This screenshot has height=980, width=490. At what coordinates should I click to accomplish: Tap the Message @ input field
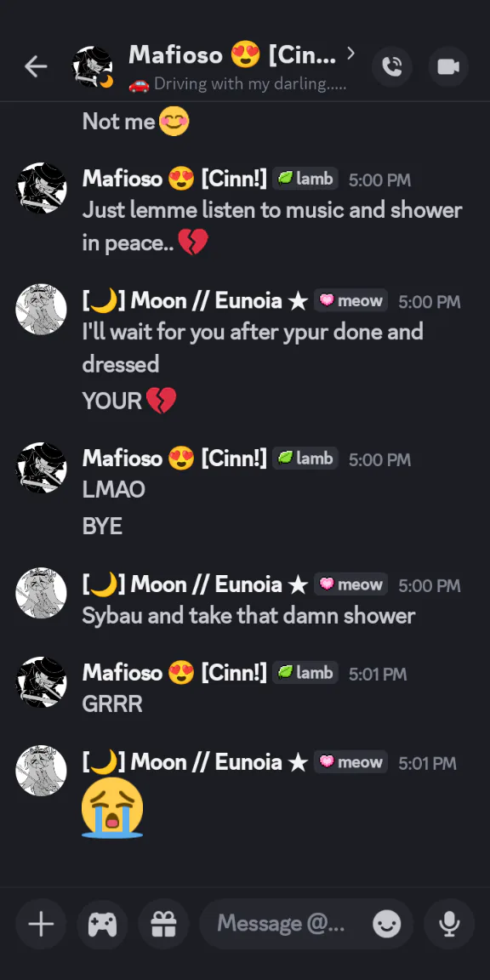click(281, 923)
